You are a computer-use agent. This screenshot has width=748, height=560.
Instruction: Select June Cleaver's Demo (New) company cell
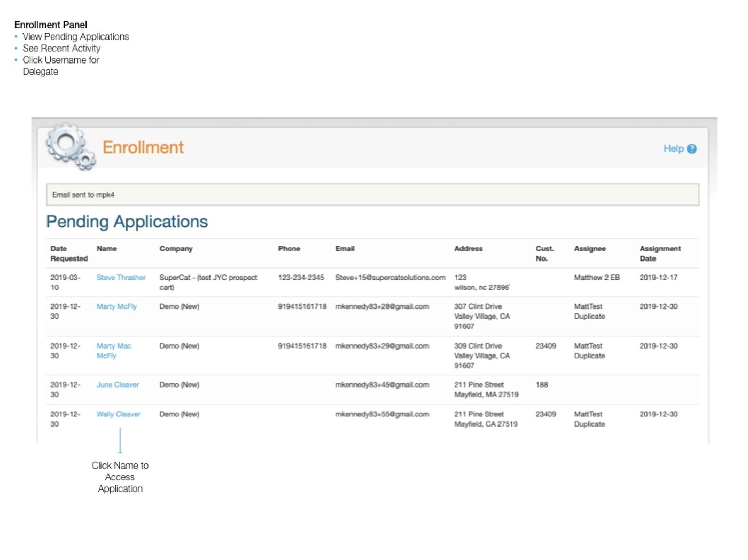[x=179, y=385]
